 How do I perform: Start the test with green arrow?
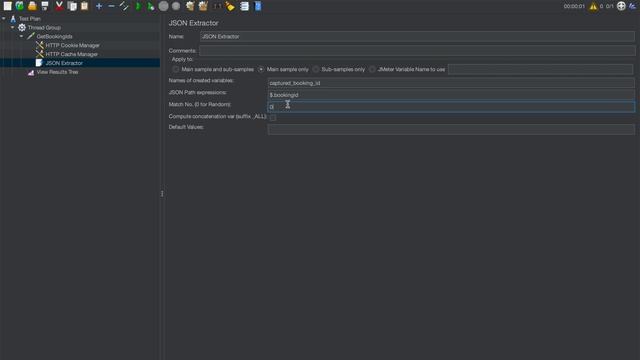coord(138,6)
